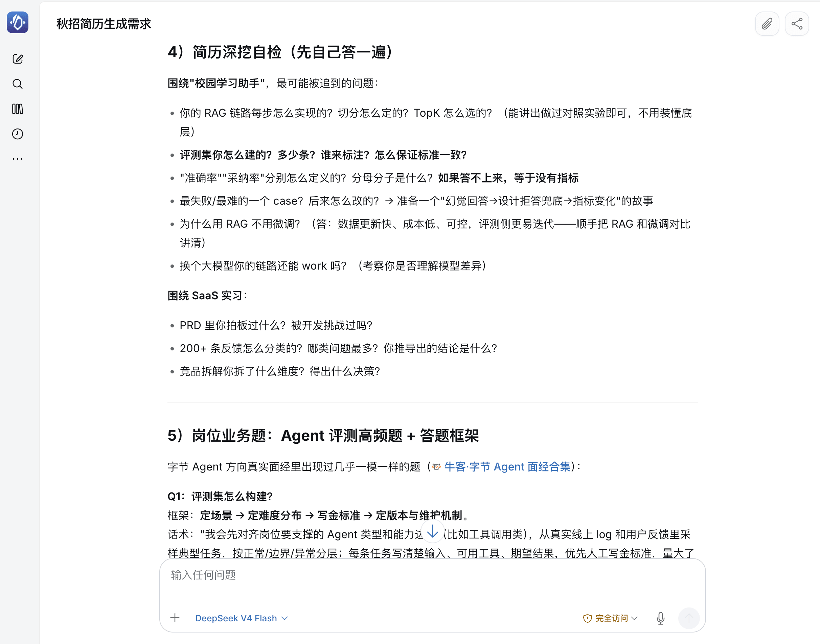Viewport: 820px width, 644px height.
Task: Click the text 围绕"校园学习助手"
Action: tap(217, 83)
